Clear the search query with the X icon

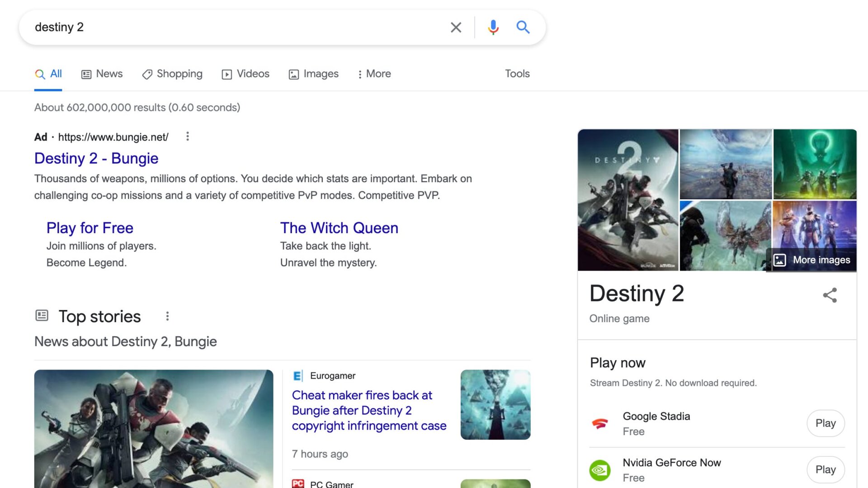[x=456, y=27]
